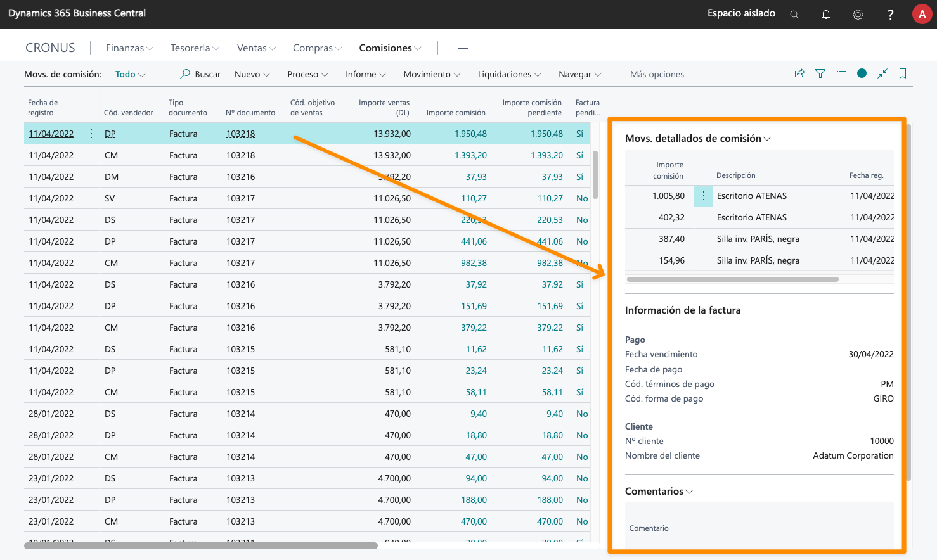Collapse the Comentarios section
Viewport: 937px width, 560px height.
[x=659, y=491]
